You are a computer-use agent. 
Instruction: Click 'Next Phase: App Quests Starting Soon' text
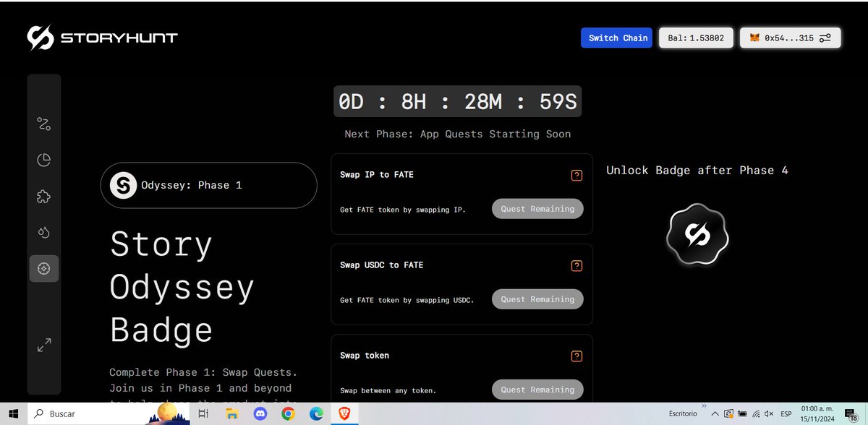pos(458,134)
